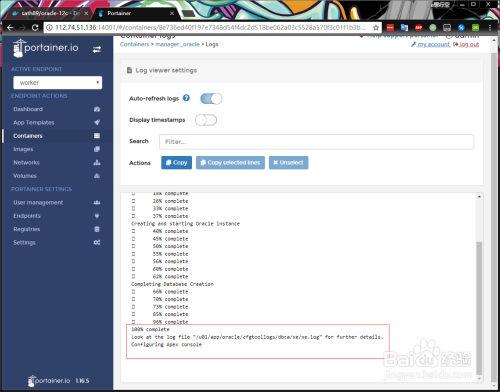Follow the manager_oracle breadcrumb link
The image size is (500, 392).
[177, 44]
